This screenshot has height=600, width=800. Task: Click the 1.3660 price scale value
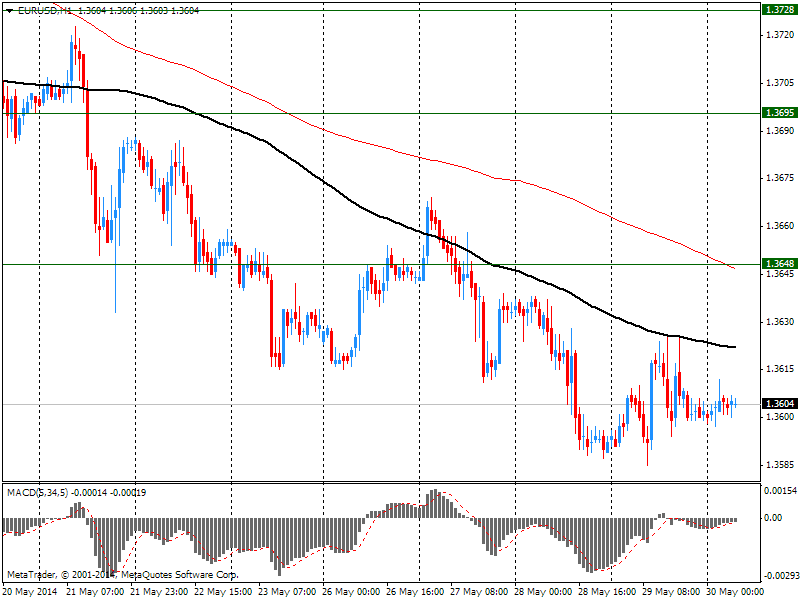(x=780, y=226)
